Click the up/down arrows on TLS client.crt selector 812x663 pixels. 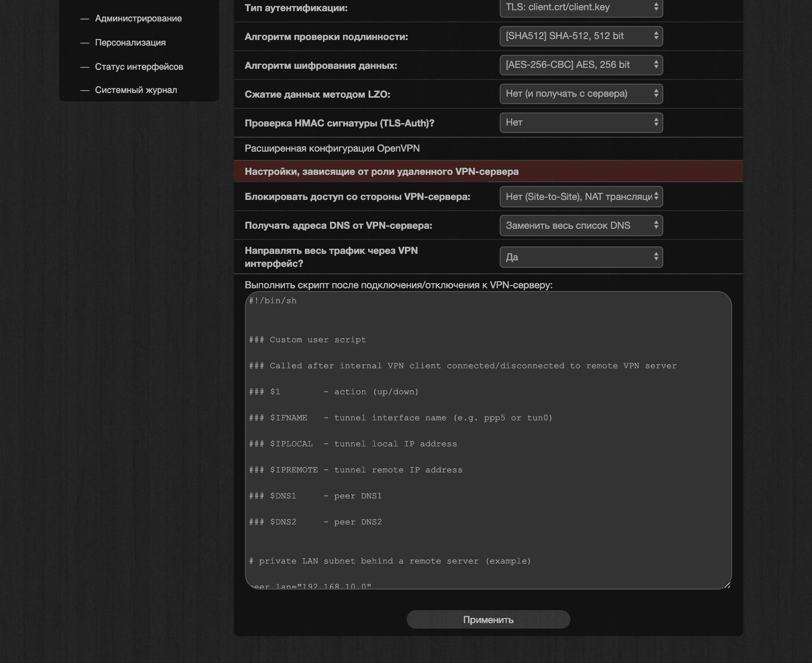click(x=656, y=7)
